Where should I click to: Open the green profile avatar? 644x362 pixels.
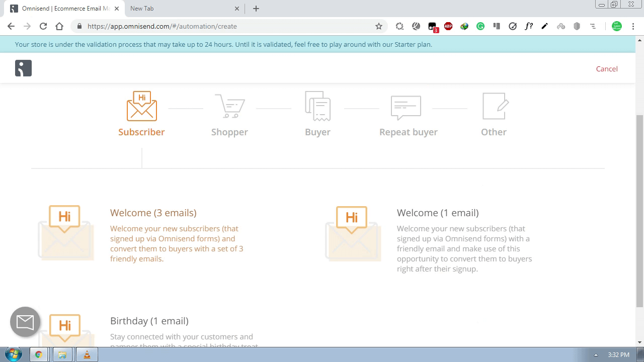617,26
